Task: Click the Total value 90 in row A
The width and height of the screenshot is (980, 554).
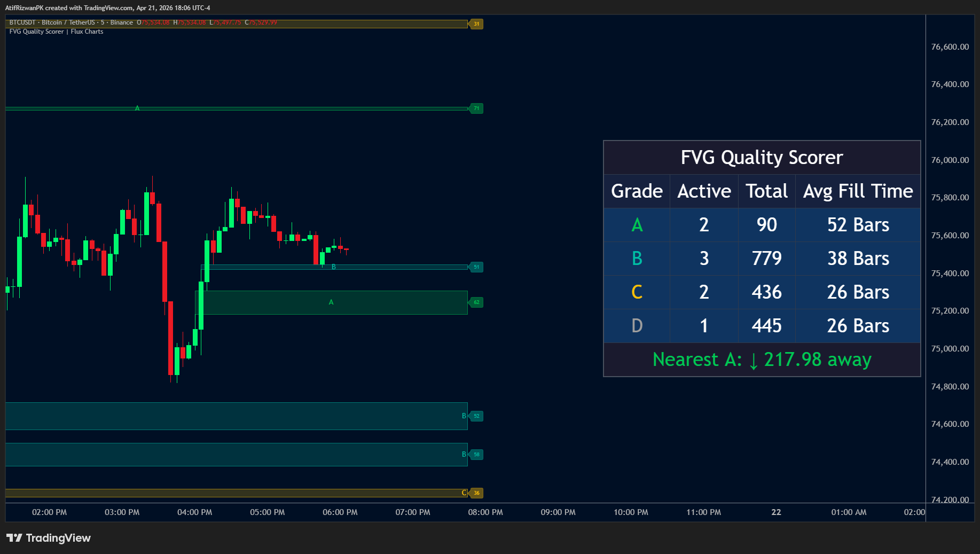Action: click(766, 225)
